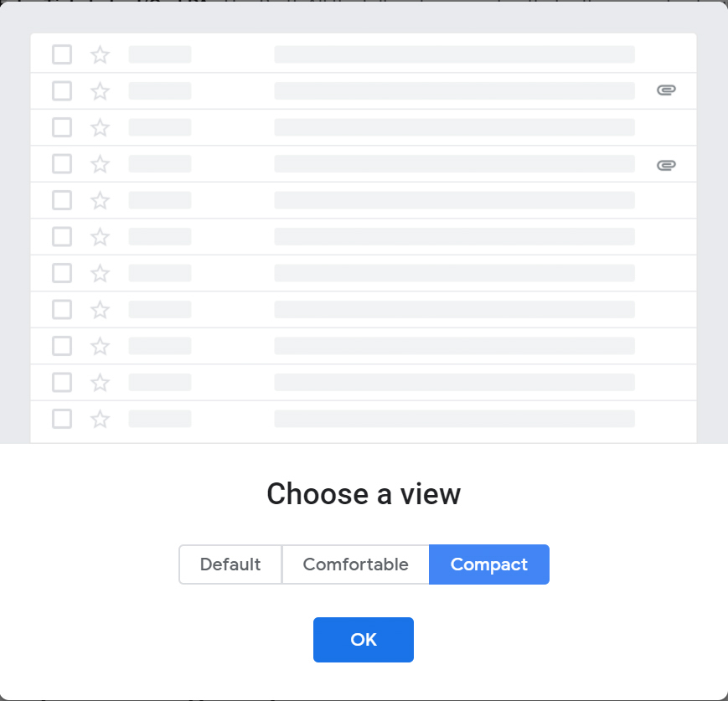Click the Choose a view dialog title
Image resolution: width=728 pixels, height=701 pixels.
(x=363, y=494)
